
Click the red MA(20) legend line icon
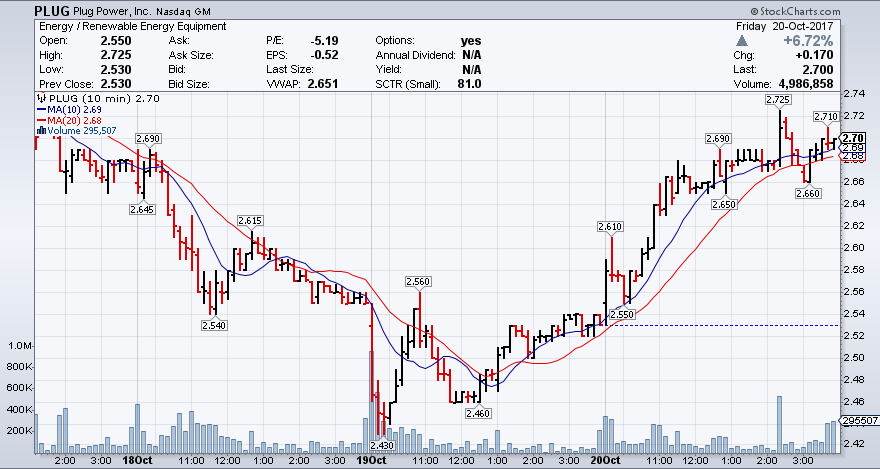(41, 121)
